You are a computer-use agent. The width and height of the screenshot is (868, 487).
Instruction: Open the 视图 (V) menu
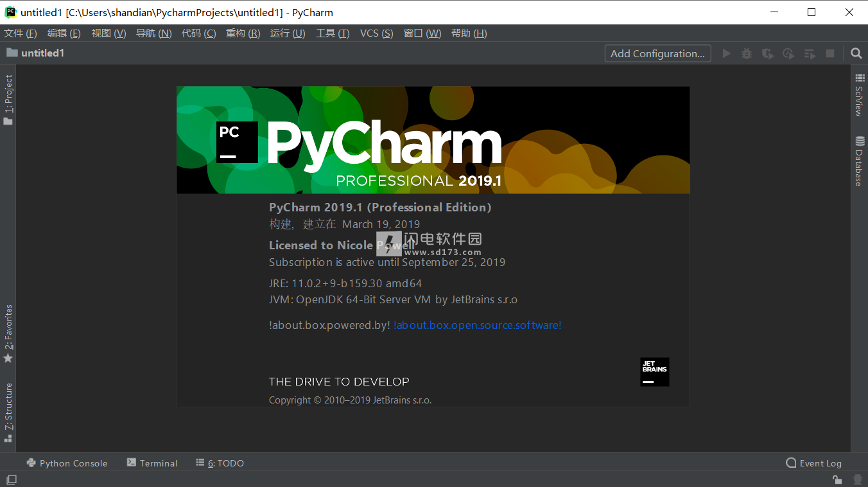point(108,33)
